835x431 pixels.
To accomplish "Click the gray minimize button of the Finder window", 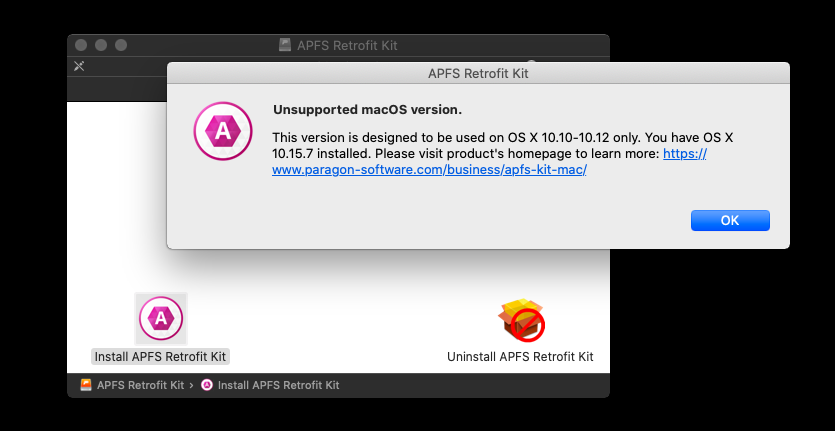I will 101,45.
